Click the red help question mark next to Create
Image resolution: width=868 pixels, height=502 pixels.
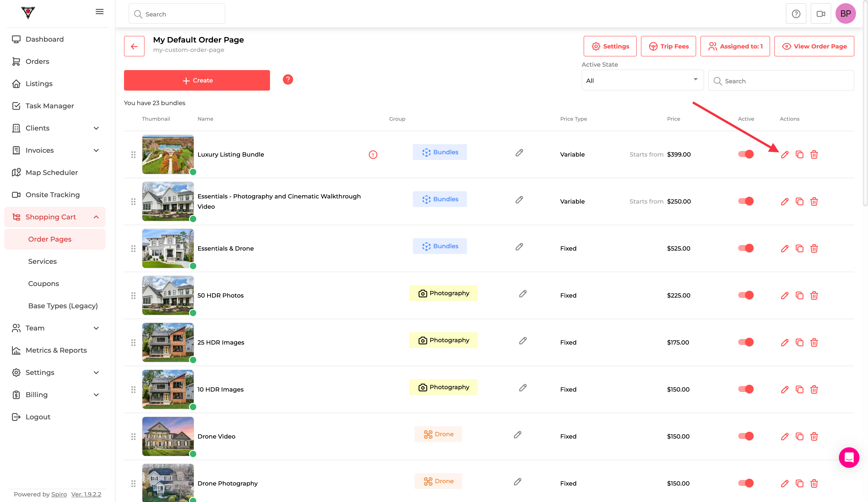[288, 80]
